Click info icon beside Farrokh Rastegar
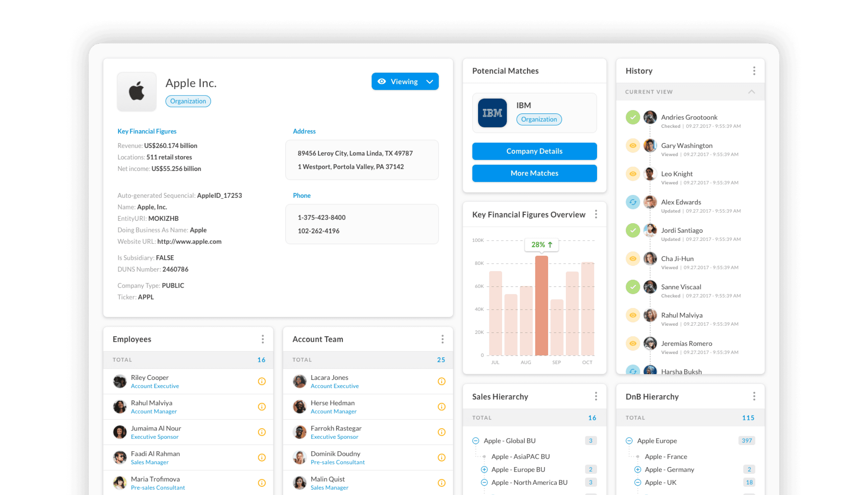The height and width of the screenshot is (495, 868). point(441,432)
